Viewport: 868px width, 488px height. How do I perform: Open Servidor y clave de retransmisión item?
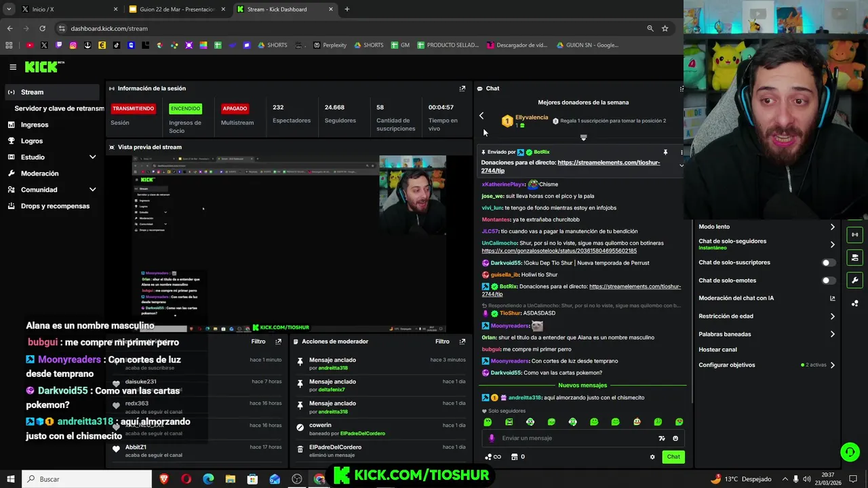[60, 108]
